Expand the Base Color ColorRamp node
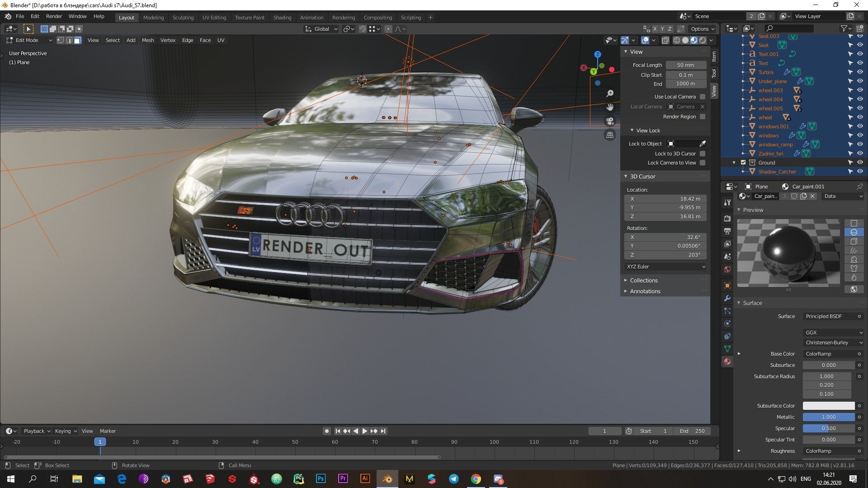868x488 pixels. [x=739, y=354]
